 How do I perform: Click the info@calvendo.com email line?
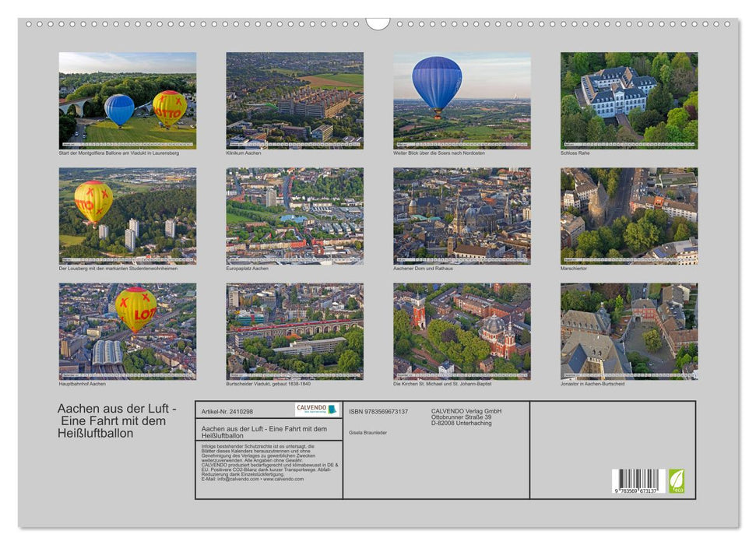pos(252,479)
